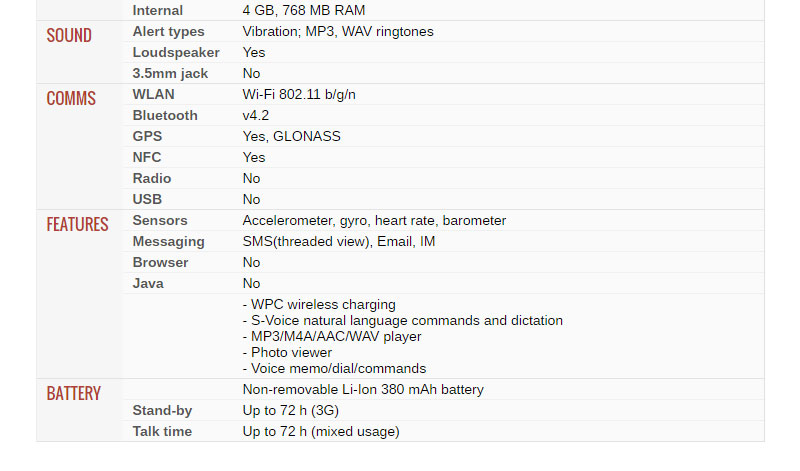This screenshot has height=471, width=800.
Task: Select the 3.5mm jack label
Action: (170, 73)
